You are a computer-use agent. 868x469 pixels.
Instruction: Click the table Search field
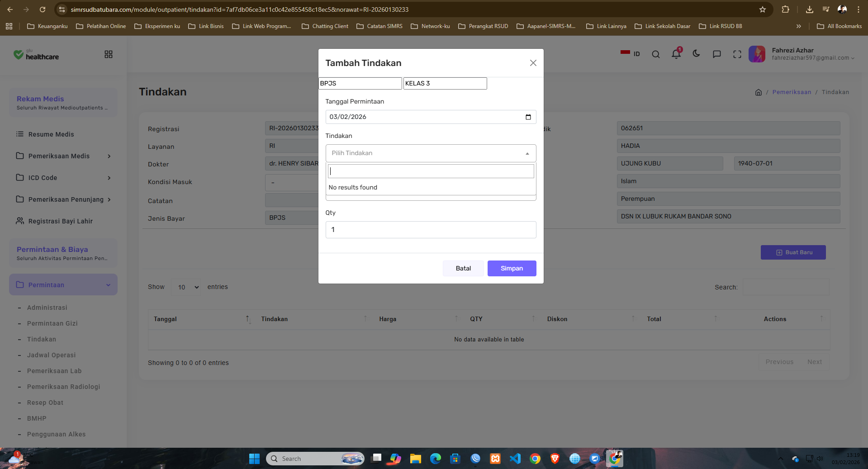click(x=786, y=287)
